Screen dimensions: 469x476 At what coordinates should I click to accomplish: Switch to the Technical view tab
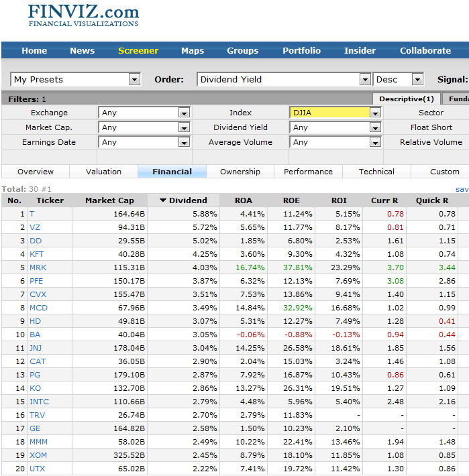click(376, 172)
